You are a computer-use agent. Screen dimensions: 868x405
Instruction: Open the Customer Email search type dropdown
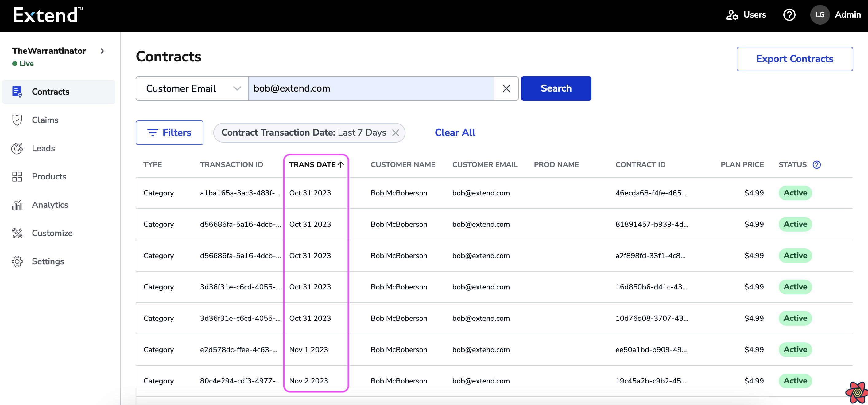[x=192, y=88]
